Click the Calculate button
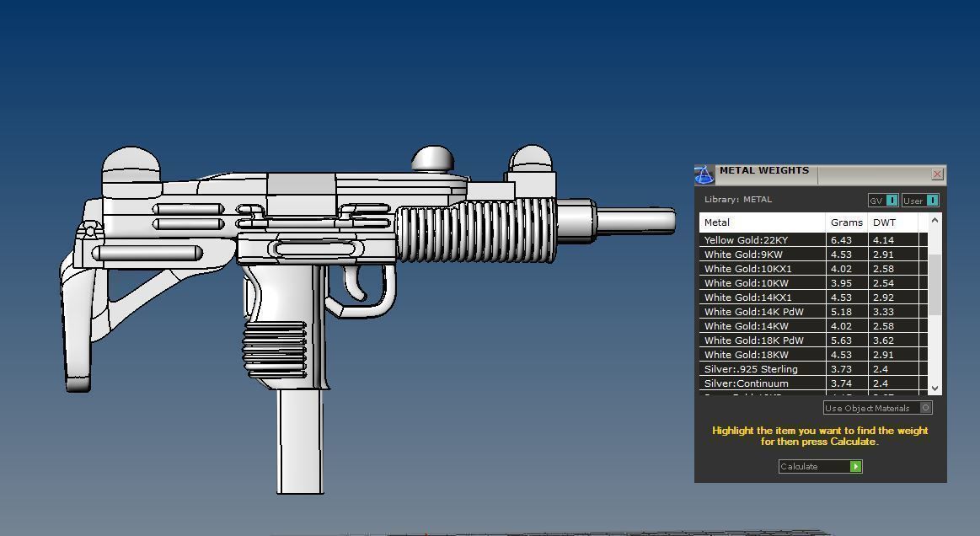The height and width of the screenshot is (536, 980). click(821, 466)
